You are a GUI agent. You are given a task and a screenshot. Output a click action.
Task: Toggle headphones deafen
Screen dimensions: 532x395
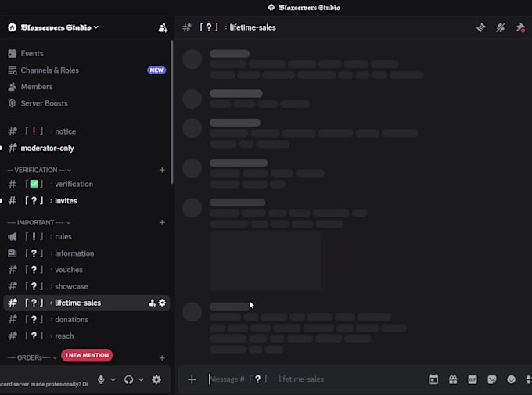point(128,379)
